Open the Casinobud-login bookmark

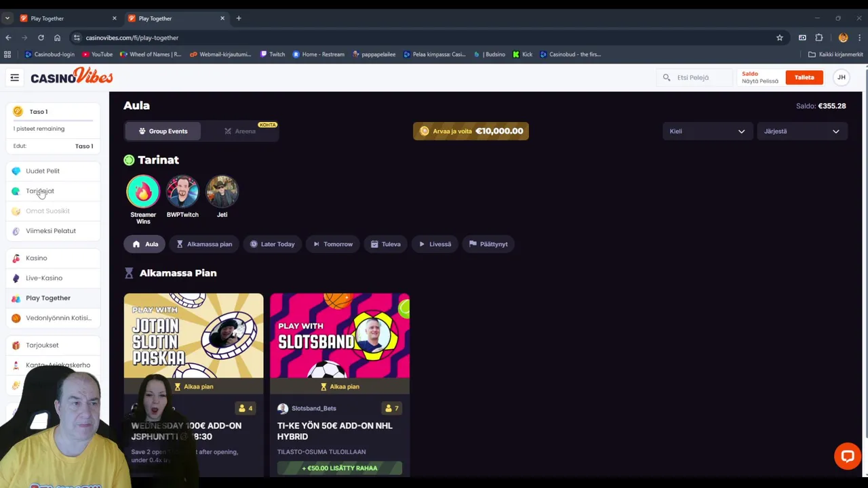[x=50, y=54]
